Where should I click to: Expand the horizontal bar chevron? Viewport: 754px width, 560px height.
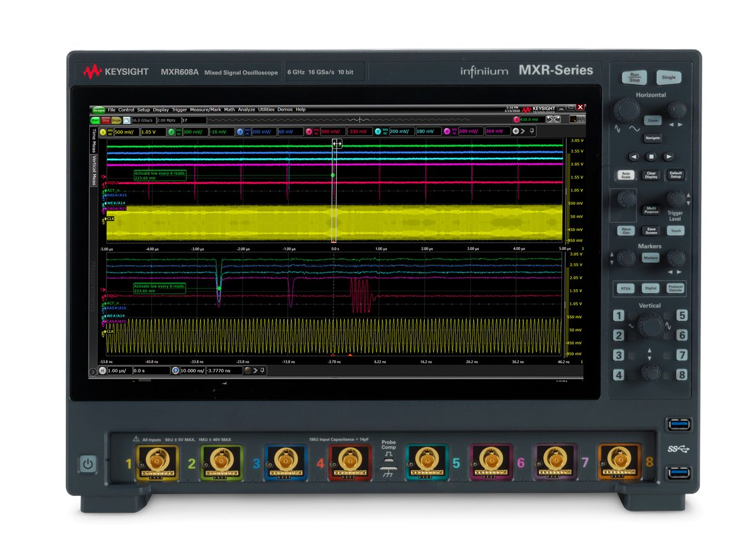tap(254, 371)
